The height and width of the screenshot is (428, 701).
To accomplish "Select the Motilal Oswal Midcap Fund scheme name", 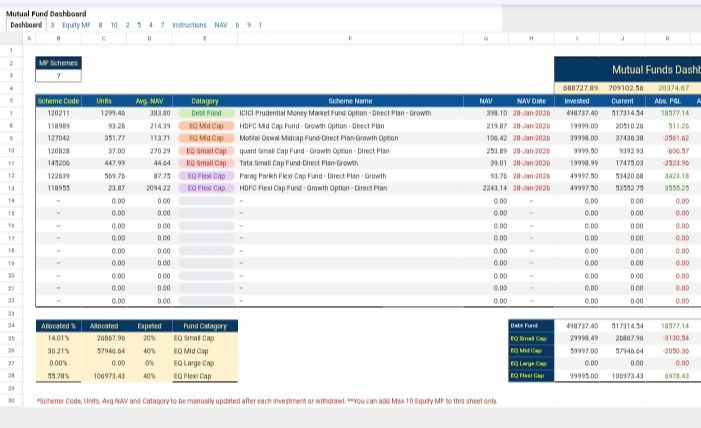I will (x=319, y=138).
